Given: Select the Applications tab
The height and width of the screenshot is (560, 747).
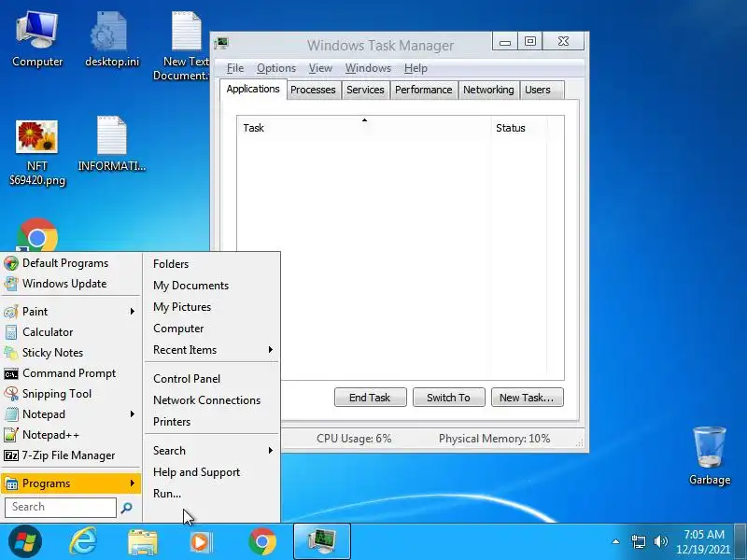Looking at the screenshot, I should 253,89.
